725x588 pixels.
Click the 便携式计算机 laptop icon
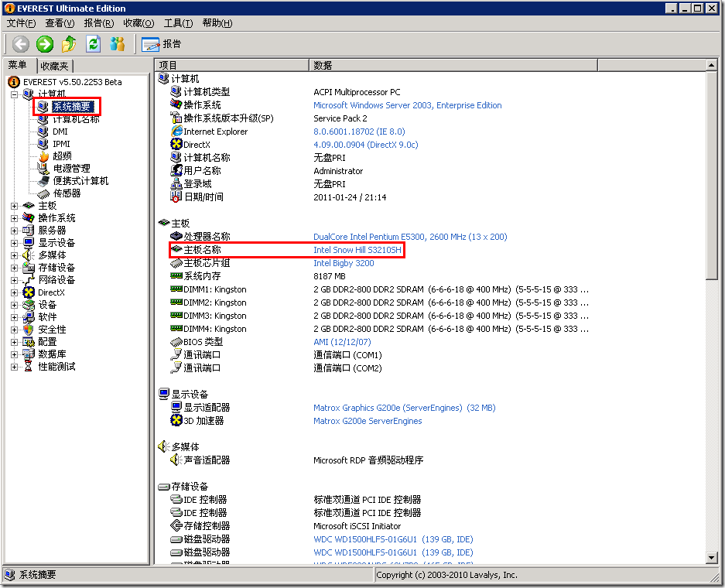[43, 181]
